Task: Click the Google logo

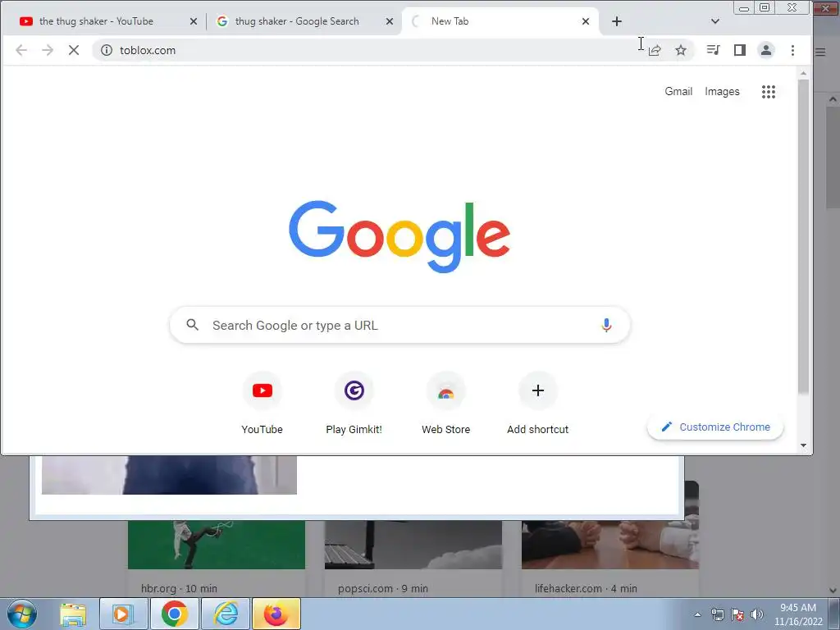Action: (x=399, y=236)
